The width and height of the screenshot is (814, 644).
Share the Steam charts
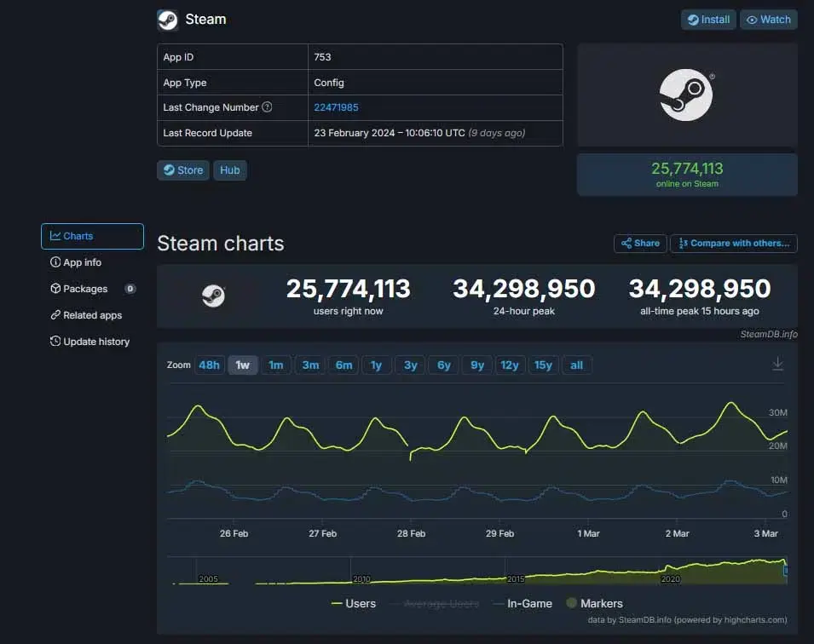click(x=640, y=244)
